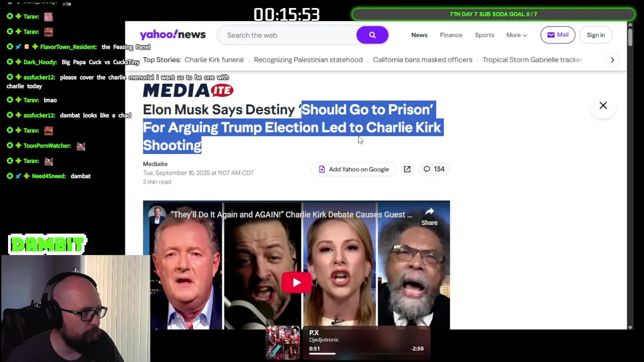The width and height of the screenshot is (644, 362).
Task: Click the article headline text
Action: pos(292,127)
